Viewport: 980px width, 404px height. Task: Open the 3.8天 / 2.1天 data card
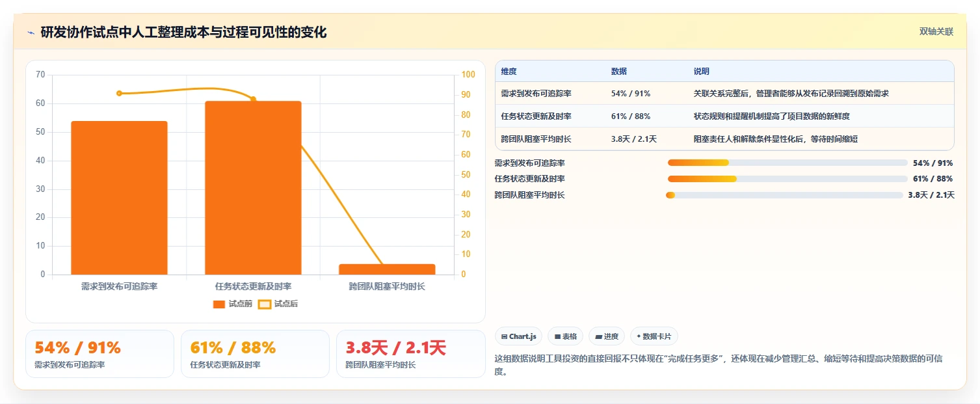(x=411, y=354)
